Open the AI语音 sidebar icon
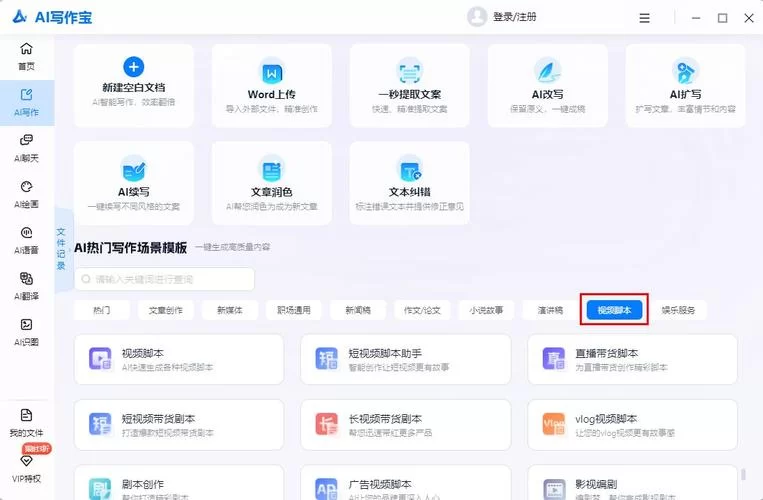 [26, 232]
